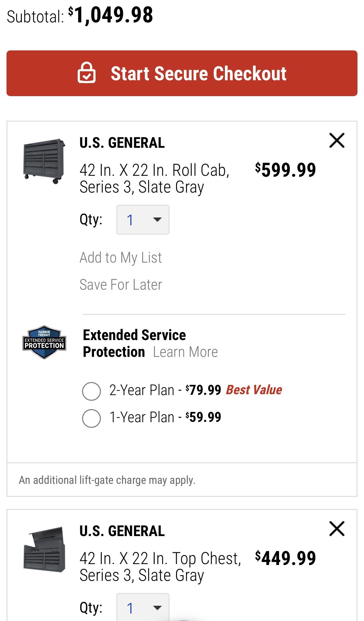
Task: Add the Roll Cab to My List
Action: pos(121,257)
